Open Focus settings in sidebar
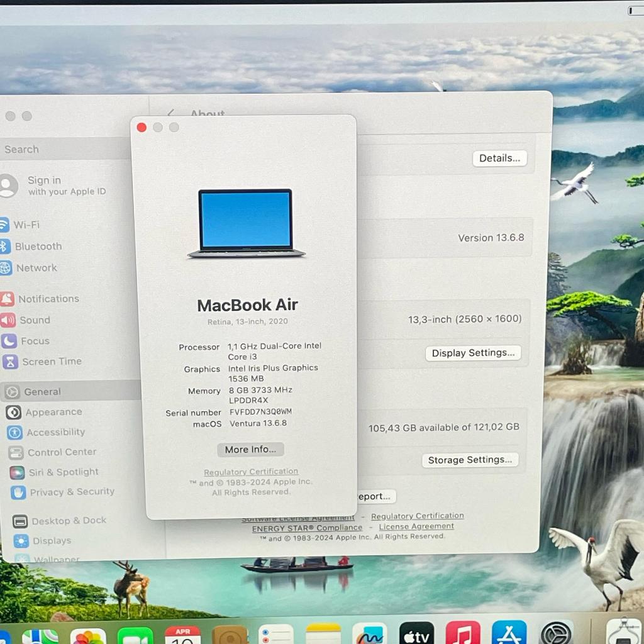 tap(35, 341)
